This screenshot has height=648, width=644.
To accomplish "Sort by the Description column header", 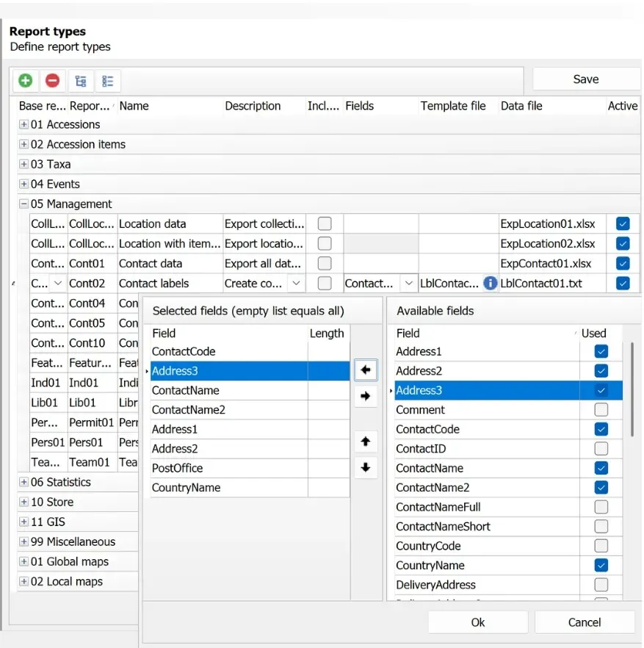I will 264,107.
